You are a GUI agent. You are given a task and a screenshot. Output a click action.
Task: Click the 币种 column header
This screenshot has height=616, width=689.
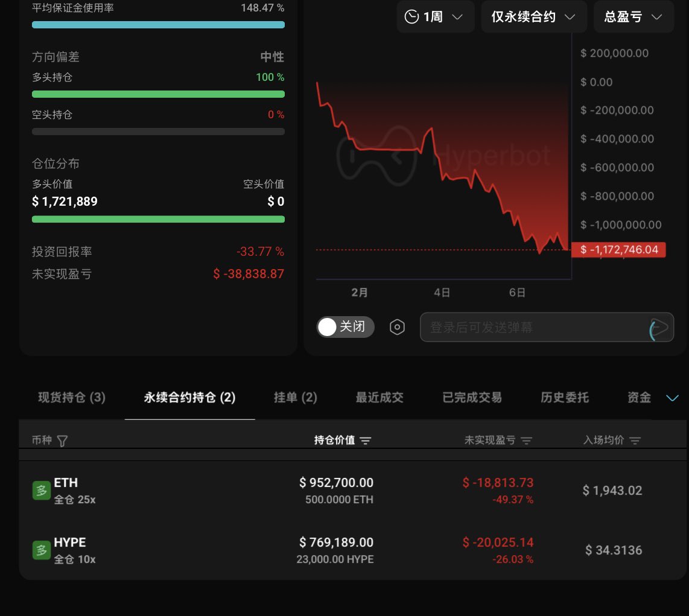(42, 440)
